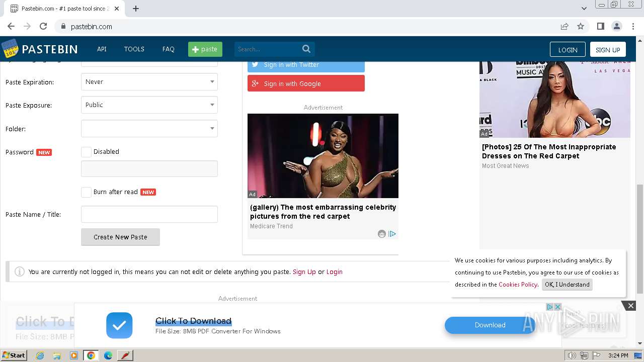
Task: Open media player from taskbar
Action: point(74,355)
